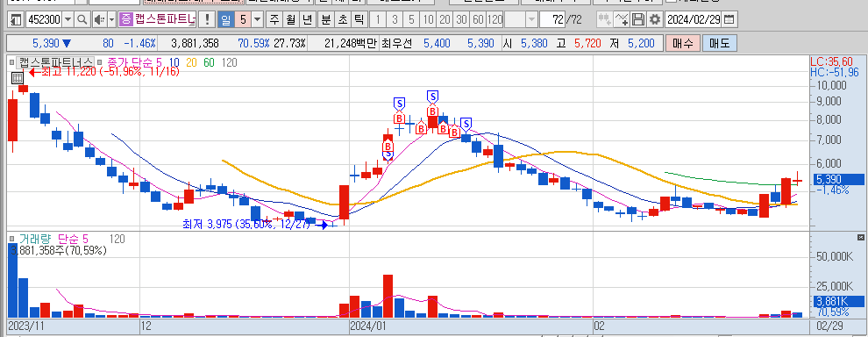Click the 거래량 volume legend label
The width and height of the screenshot is (868, 337).
[x=35, y=239]
